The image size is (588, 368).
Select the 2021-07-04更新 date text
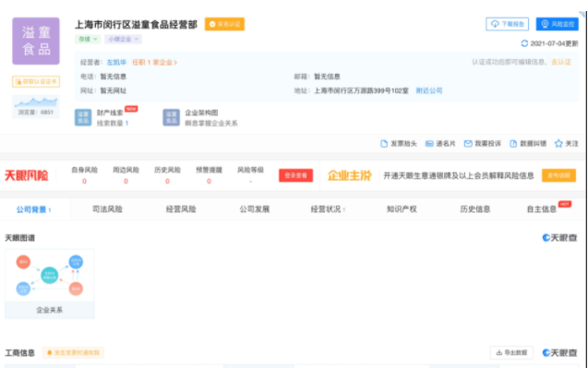tap(554, 43)
